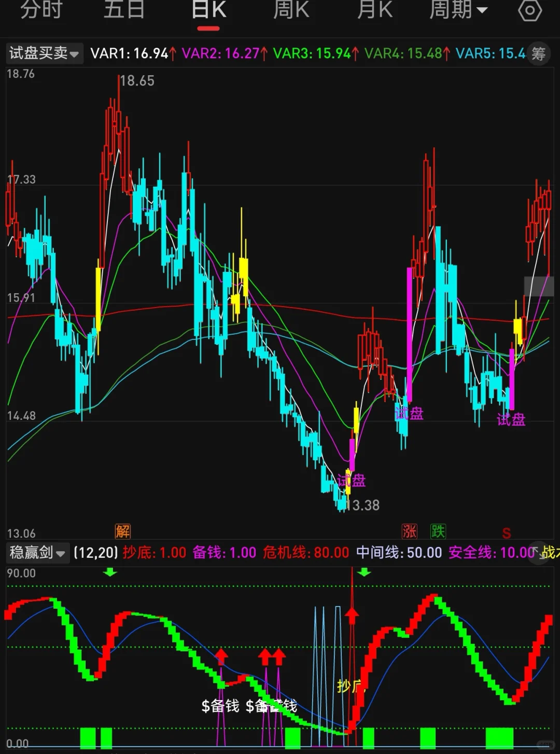The height and width of the screenshot is (754, 560).
Task: Click the 17.33 price axis label
Action: pos(21,180)
